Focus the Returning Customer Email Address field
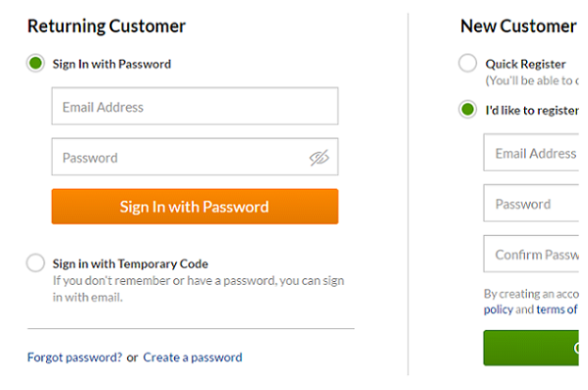This screenshot has height=390, width=588. coord(195,106)
